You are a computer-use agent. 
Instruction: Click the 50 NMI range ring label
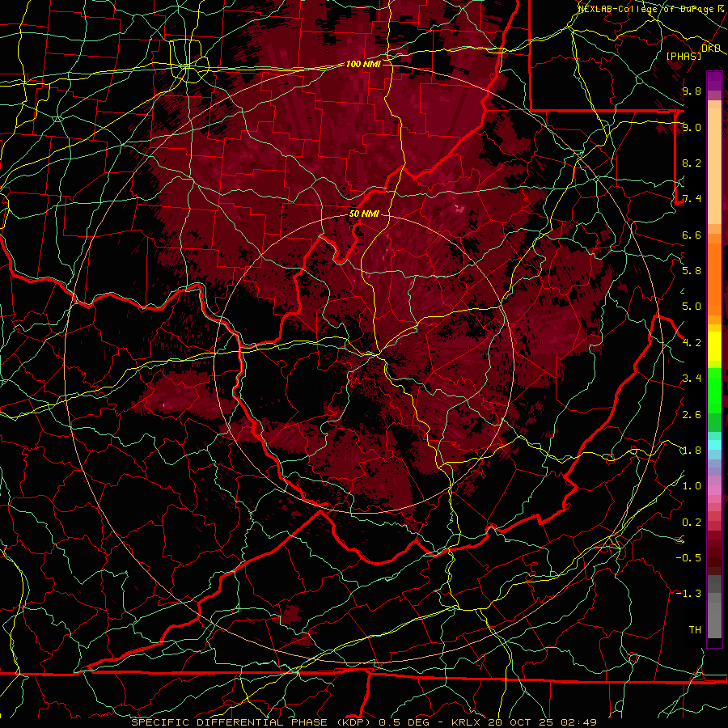pos(364,214)
